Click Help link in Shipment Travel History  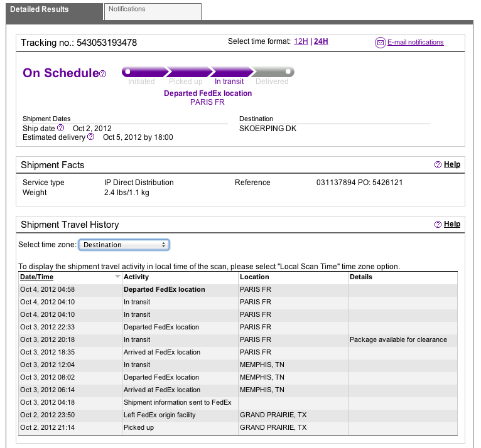452,224
